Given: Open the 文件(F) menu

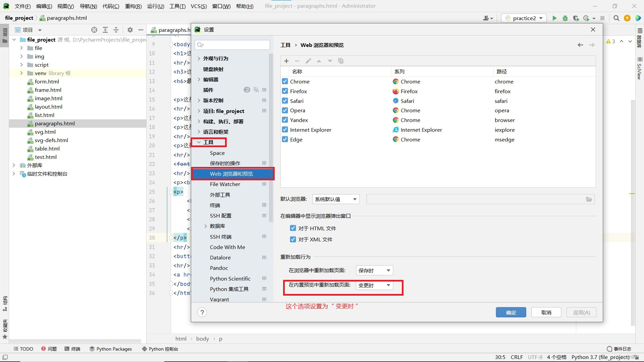Looking at the screenshot, I should pyautogui.click(x=22, y=6).
